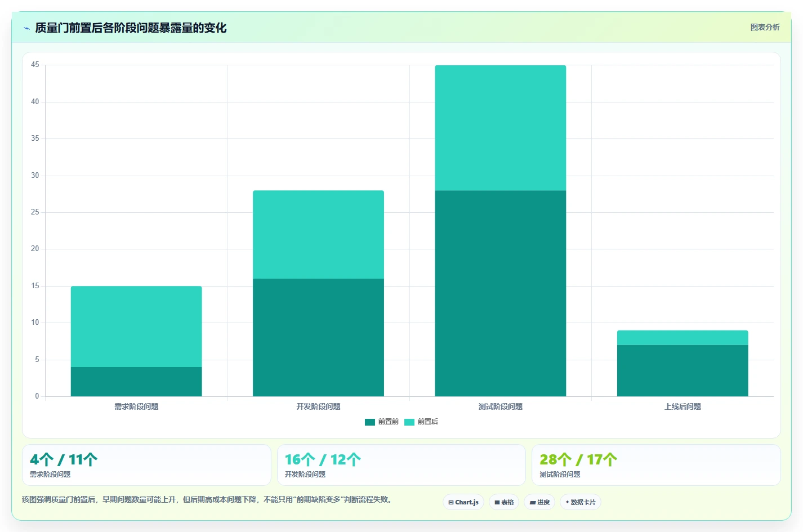
Task: Click the y-axis value 45
Action: (35, 65)
